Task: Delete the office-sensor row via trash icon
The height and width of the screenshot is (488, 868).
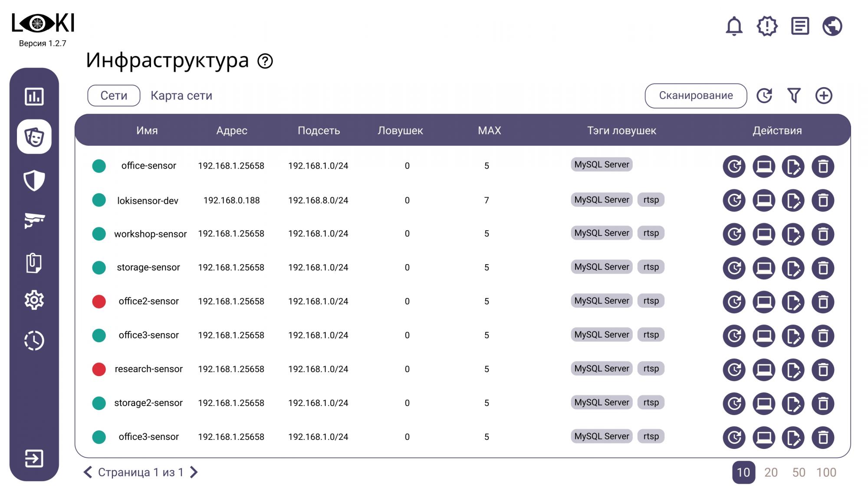Action: click(823, 167)
